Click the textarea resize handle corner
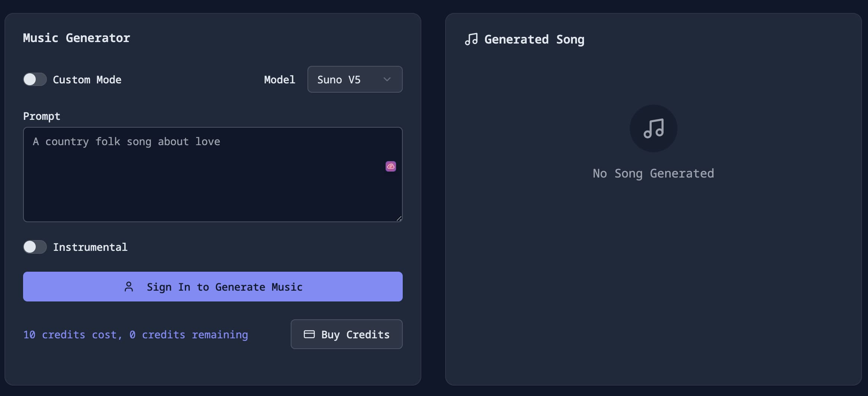 tap(399, 218)
